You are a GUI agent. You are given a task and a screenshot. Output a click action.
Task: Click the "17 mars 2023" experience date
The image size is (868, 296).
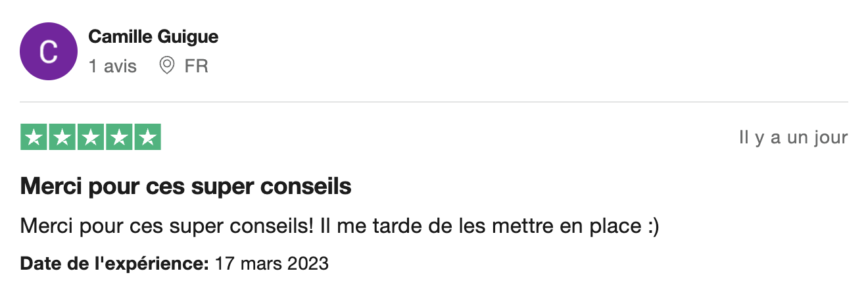[272, 264]
